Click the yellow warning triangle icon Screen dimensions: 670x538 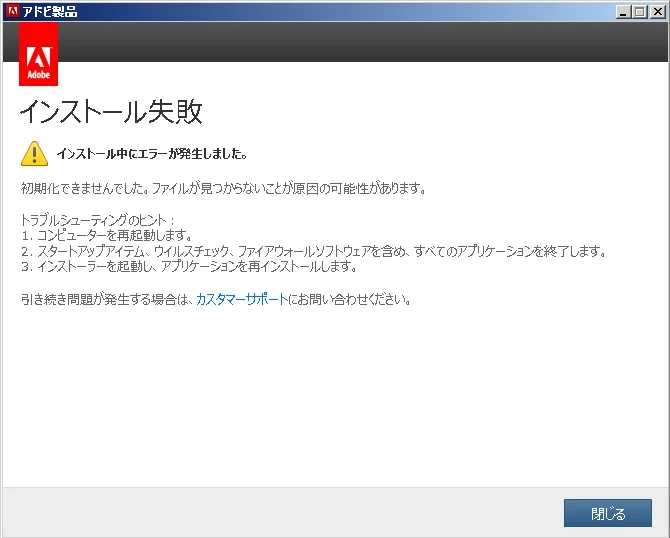tap(34, 153)
